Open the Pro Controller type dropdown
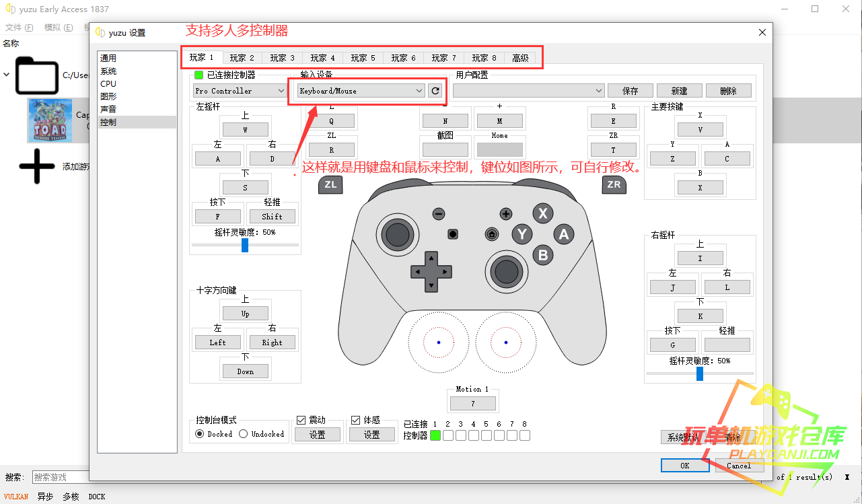 [240, 91]
